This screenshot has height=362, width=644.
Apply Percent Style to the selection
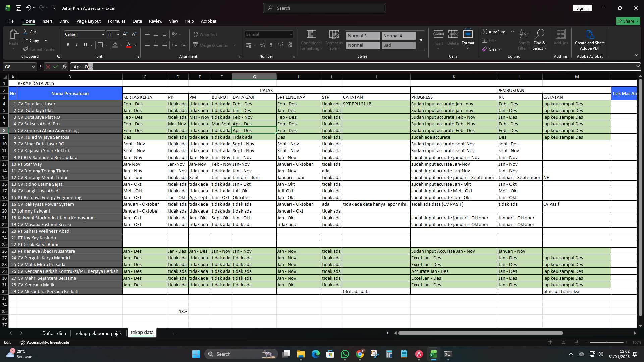(262, 45)
